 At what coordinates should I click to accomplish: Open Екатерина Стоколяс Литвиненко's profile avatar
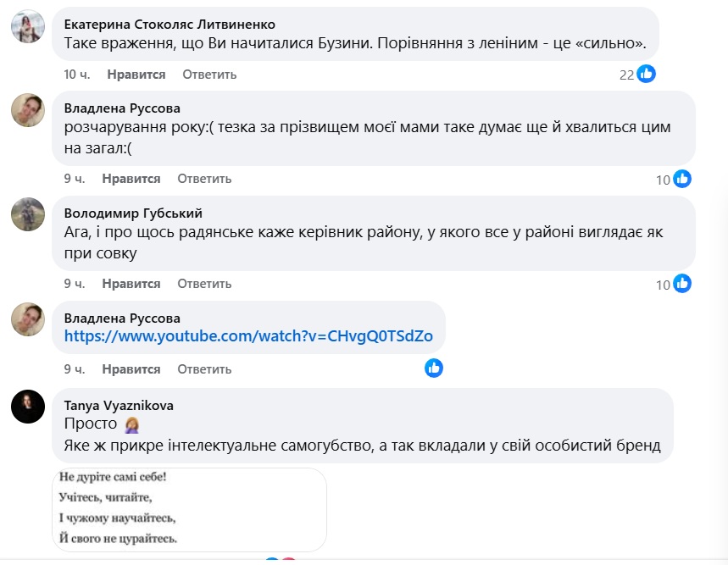27,28
